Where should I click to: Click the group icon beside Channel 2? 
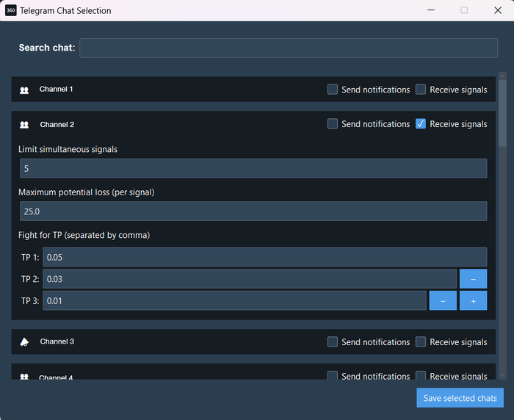24,125
